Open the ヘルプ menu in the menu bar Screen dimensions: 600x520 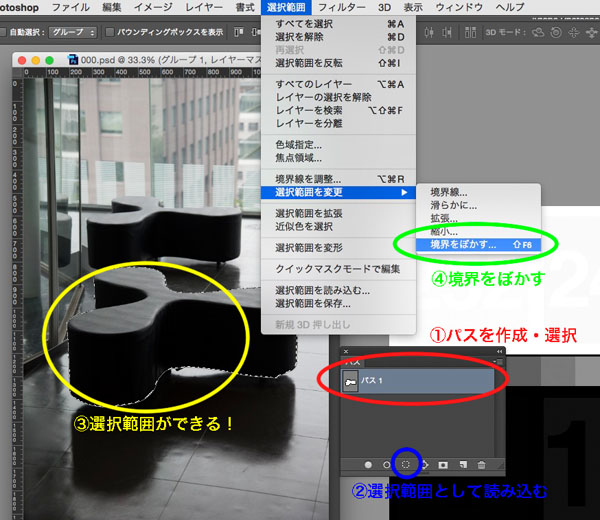pos(509,7)
